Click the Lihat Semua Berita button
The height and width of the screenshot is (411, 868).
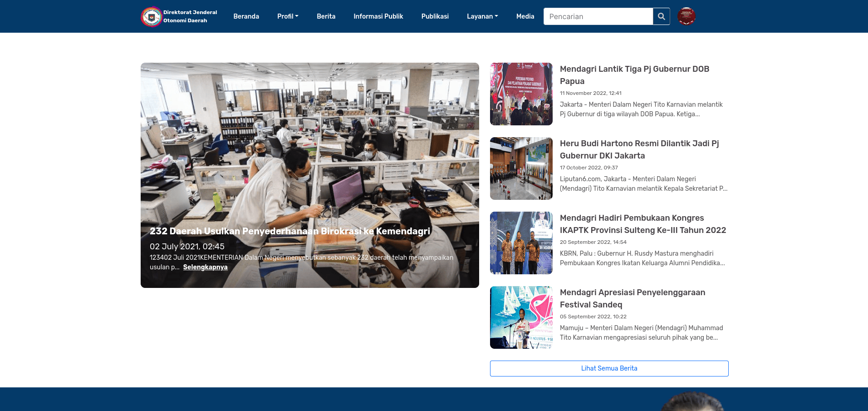click(x=609, y=368)
